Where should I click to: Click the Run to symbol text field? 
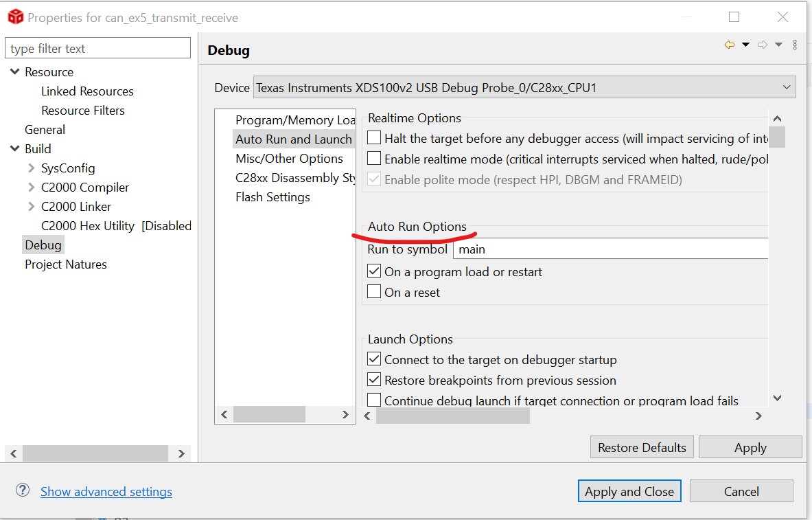point(610,249)
